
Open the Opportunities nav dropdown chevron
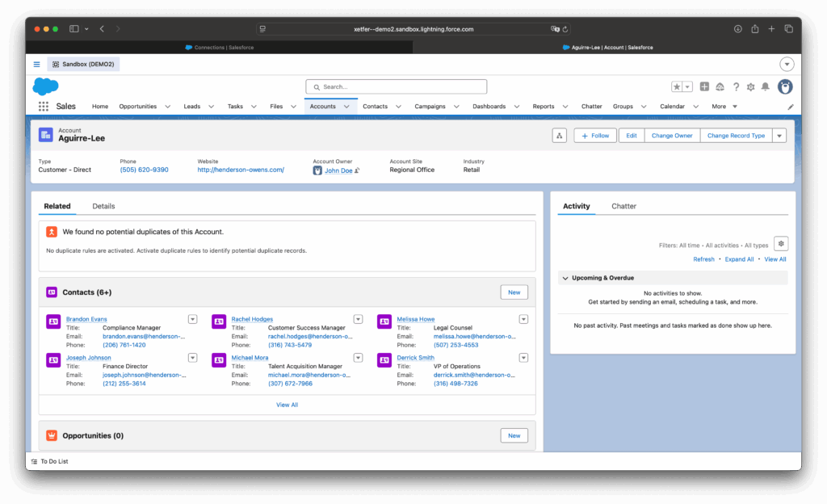coord(168,107)
